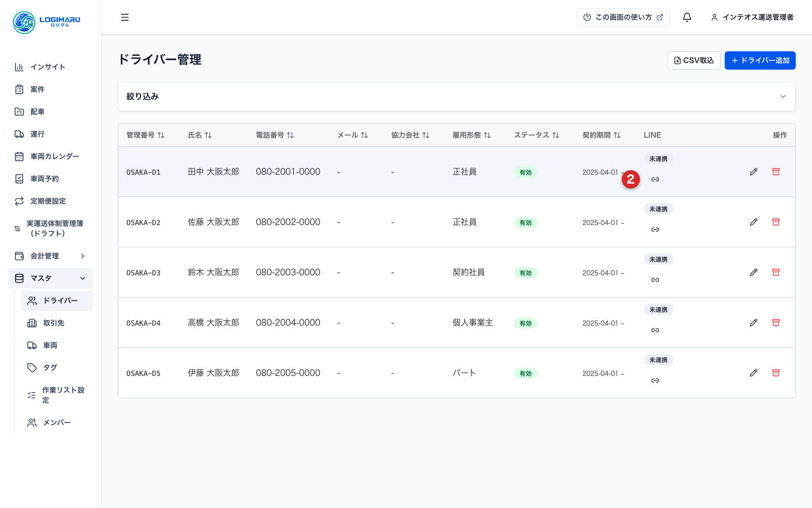The image size is (812, 508).
Task: Click management number OSAKA-D2
Action: [143, 223]
